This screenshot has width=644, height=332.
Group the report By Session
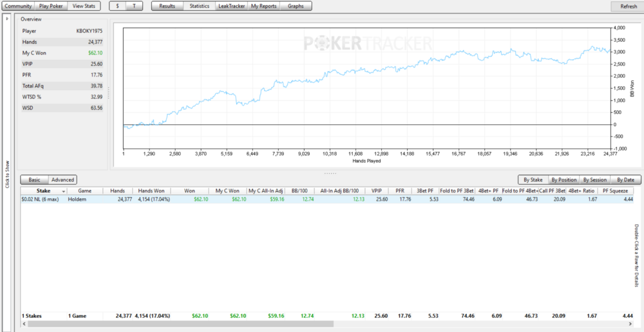click(x=594, y=180)
